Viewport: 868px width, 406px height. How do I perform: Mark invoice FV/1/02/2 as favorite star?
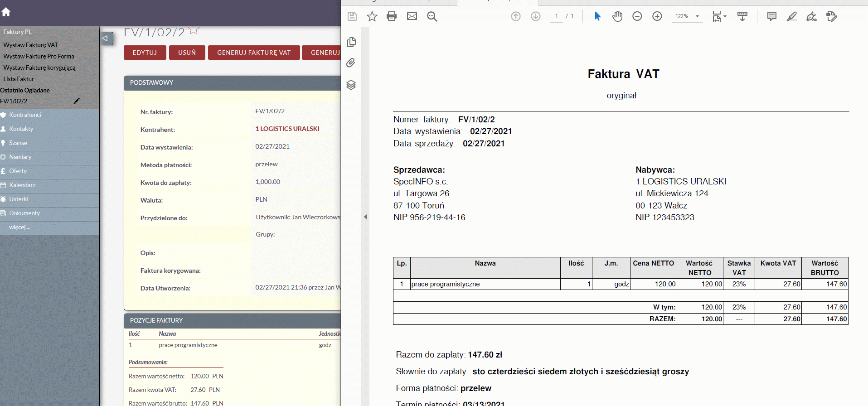[194, 30]
